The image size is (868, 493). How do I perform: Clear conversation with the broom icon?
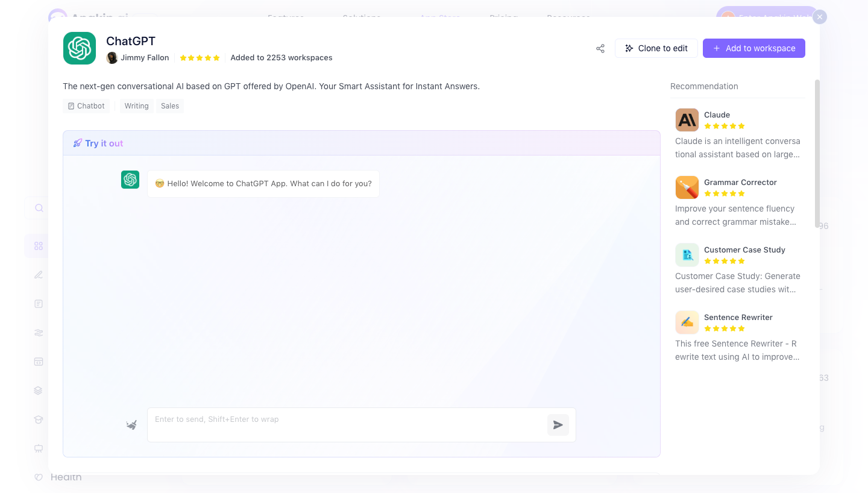coord(131,425)
